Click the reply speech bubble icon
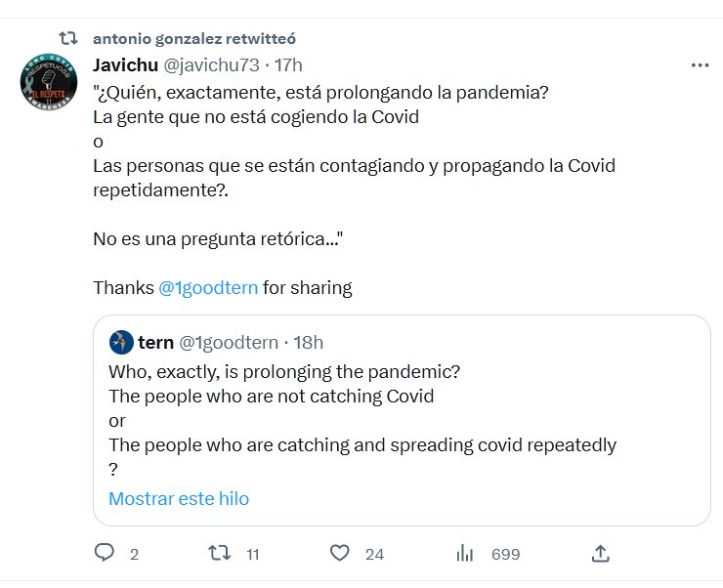This screenshot has height=588, width=723. 106,553
